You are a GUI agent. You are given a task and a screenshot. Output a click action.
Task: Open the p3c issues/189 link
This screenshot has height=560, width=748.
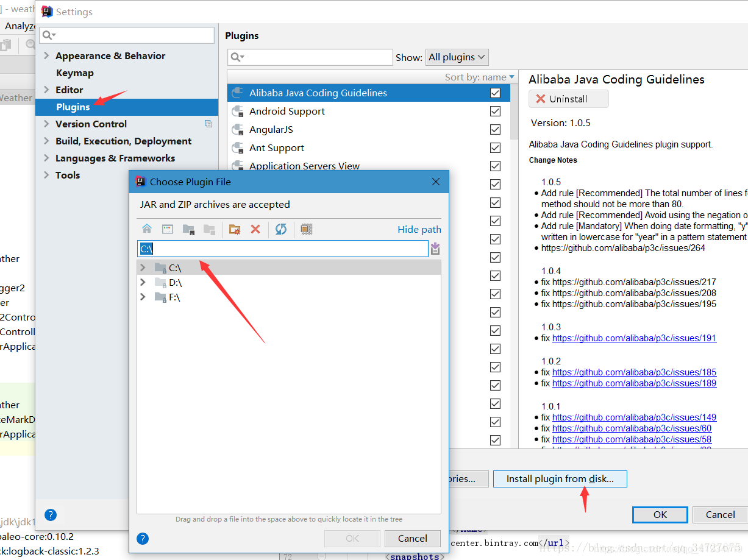coord(634,383)
